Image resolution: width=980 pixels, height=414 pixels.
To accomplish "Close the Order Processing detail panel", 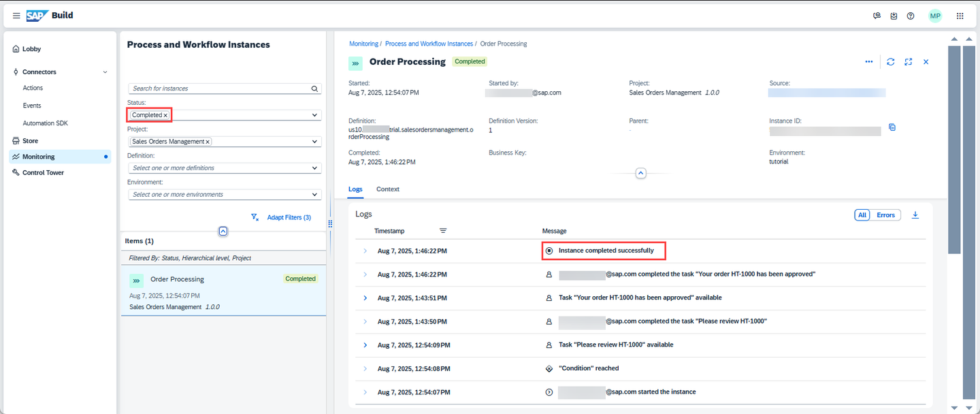I will pyautogui.click(x=926, y=62).
